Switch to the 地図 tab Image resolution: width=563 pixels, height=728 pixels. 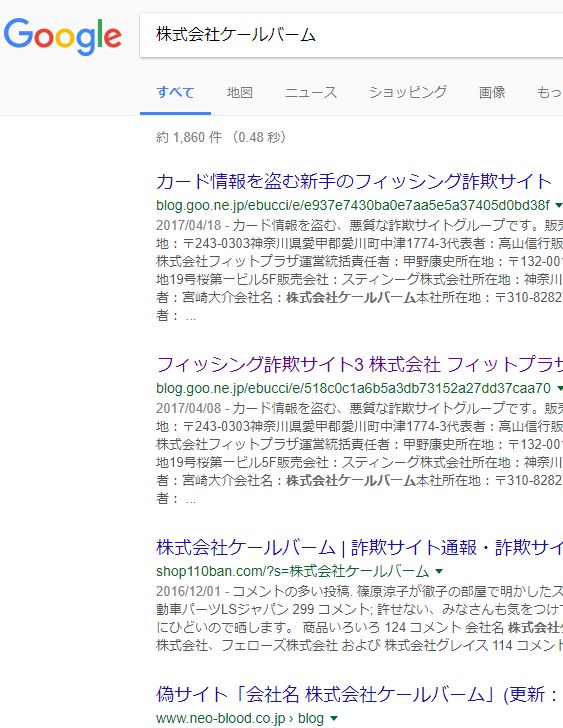[240, 92]
